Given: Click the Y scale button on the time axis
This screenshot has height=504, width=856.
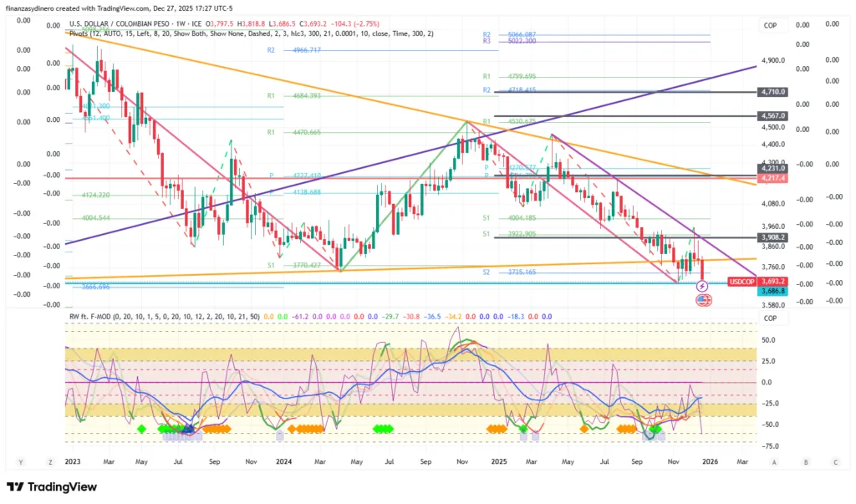Looking at the screenshot, I should [19, 461].
